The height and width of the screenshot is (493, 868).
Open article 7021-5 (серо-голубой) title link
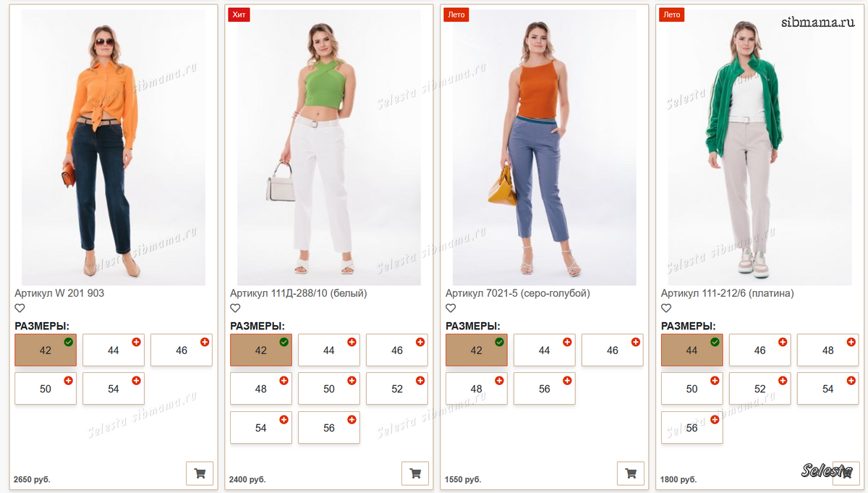(x=518, y=293)
